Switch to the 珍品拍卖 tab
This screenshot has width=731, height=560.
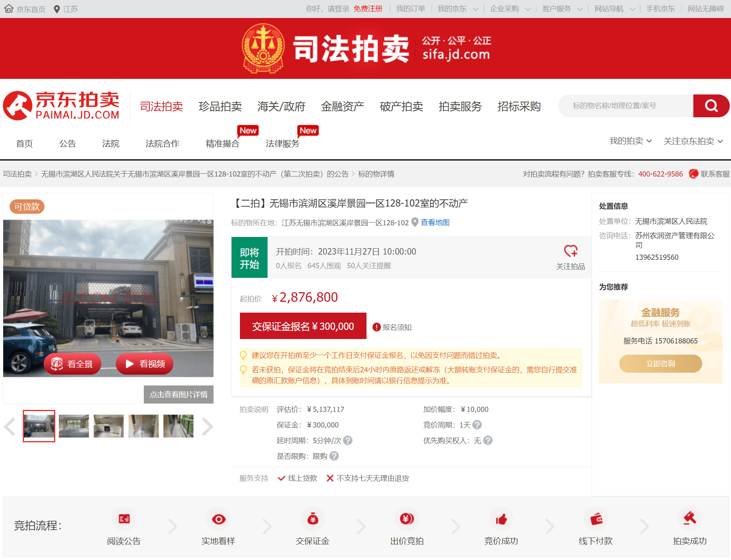tap(220, 106)
